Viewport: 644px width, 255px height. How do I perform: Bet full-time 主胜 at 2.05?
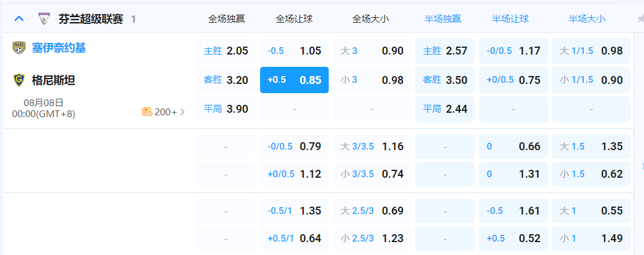[226, 51]
